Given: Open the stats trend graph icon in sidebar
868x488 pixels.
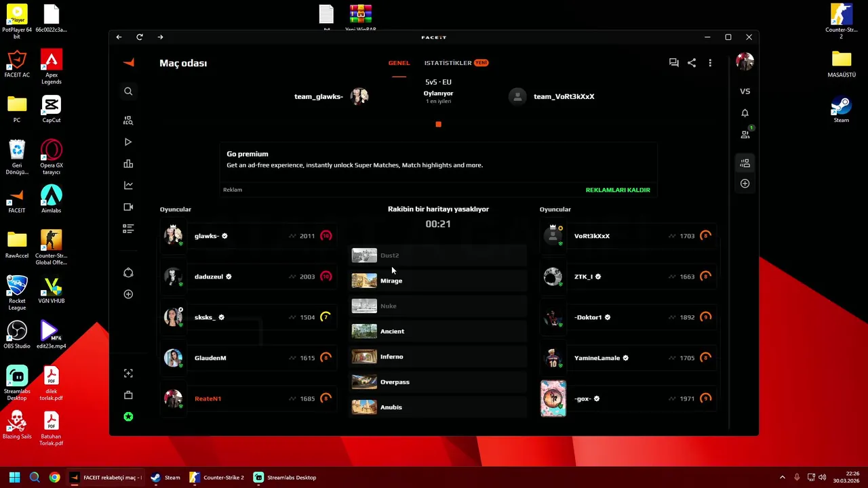Looking at the screenshot, I should coord(128,185).
